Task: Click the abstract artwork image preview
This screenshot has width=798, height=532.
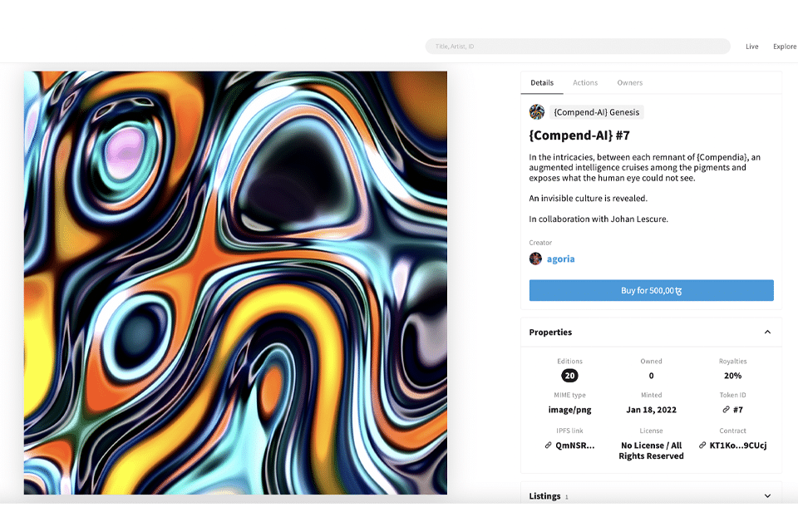Action: [235, 283]
